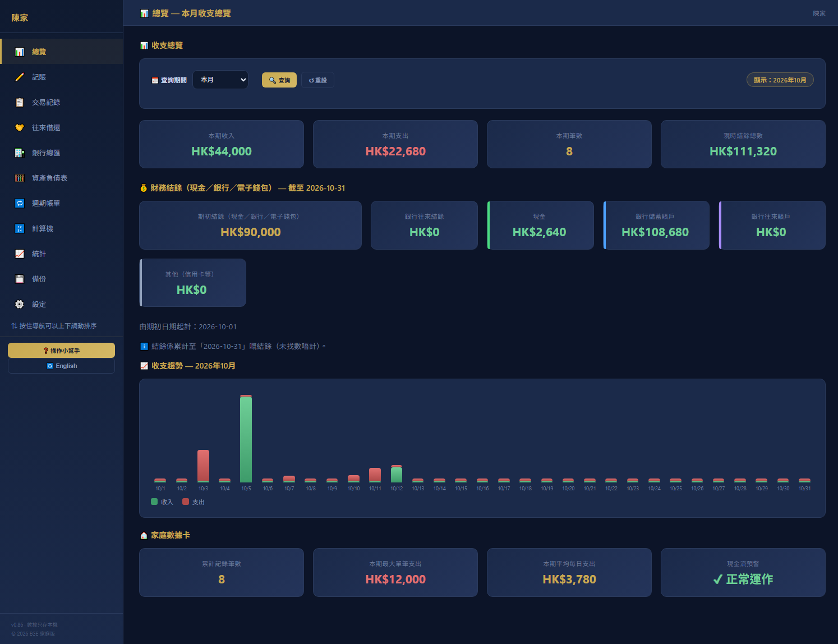This screenshot has width=838, height=644.
Task: Click the 交易記錄 clipboard icon
Action: pyautogui.click(x=20, y=102)
